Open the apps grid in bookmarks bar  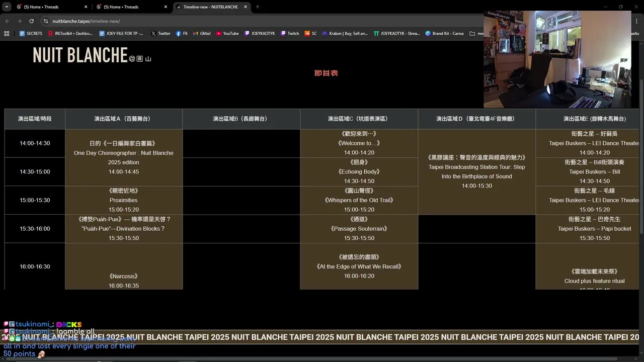7,34
